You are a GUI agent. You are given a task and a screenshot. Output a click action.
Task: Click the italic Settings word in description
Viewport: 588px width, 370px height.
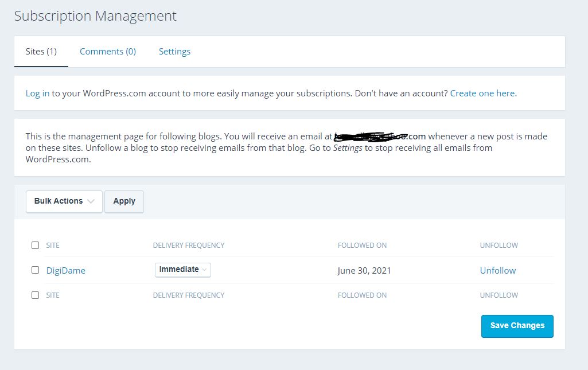348,148
